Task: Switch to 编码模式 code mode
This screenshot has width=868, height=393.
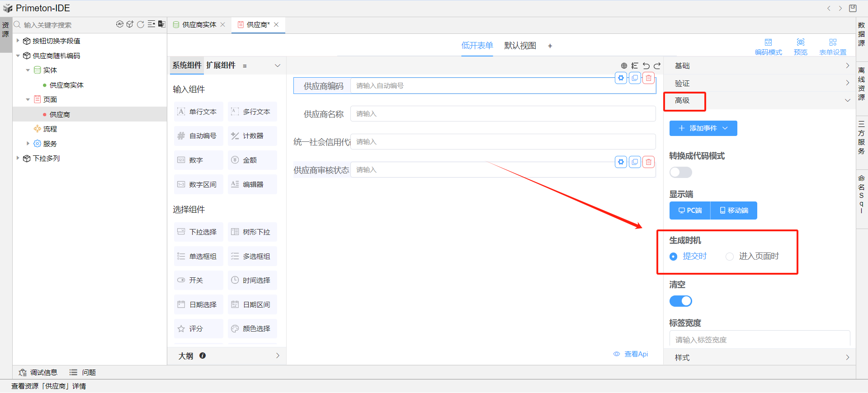Action: [768, 46]
